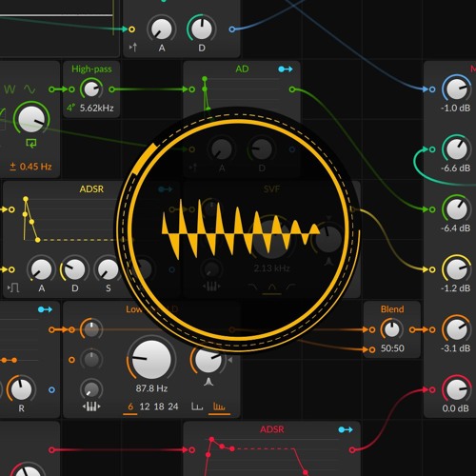This screenshot has height=476, width=476.
Task: Click the ± 0.45 Hz detune value
Action: [30, 167]
